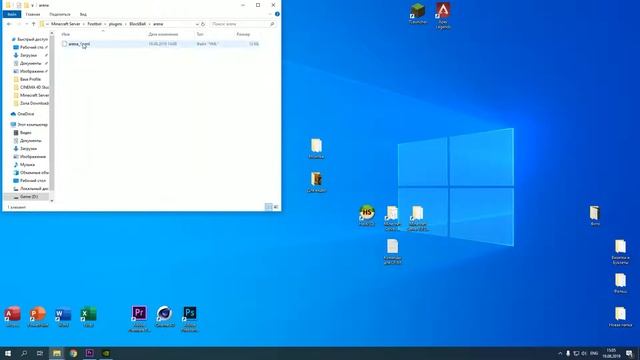Launch Adobe Photoshop desktop shortcut
Viewport: 640px width, 360px height.
click(x=190, y=318)
